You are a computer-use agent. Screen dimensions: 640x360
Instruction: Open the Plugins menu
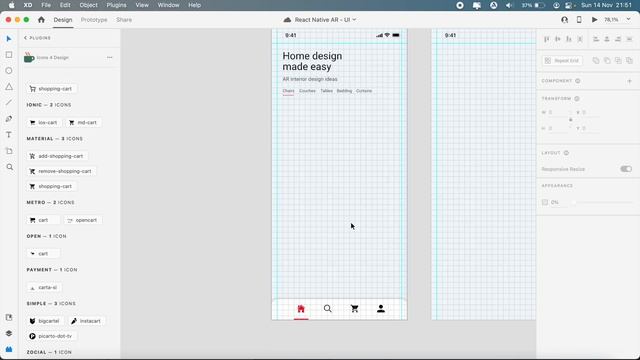(x=116, y=5)
